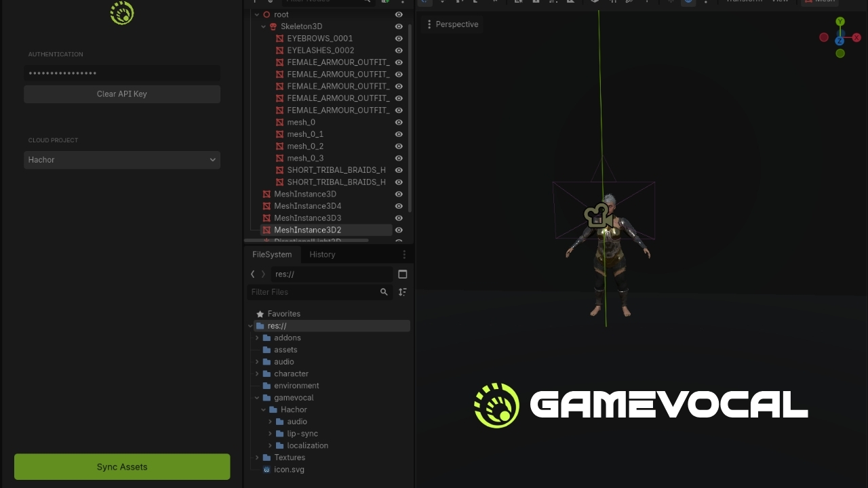The width and height of the screenshot is (868, 488).
Task: Toggle visibility of EYEBROWS_0001
Action: click(x=399, y=39)
